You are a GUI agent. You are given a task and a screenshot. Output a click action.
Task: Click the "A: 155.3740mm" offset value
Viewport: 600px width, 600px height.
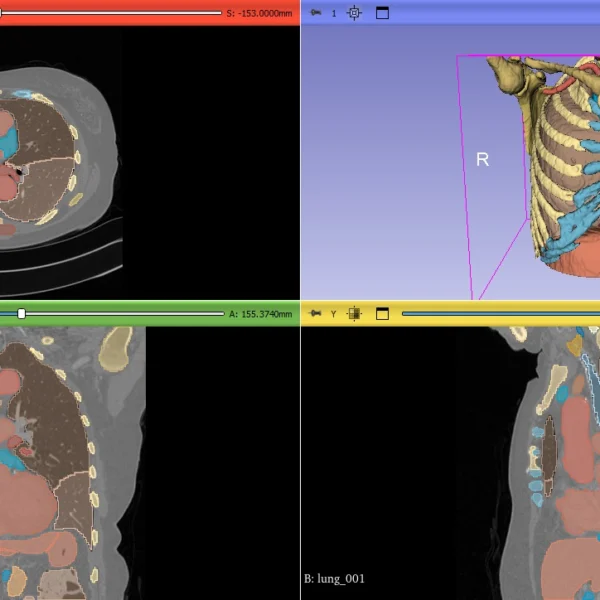click(x=261, y=314)
